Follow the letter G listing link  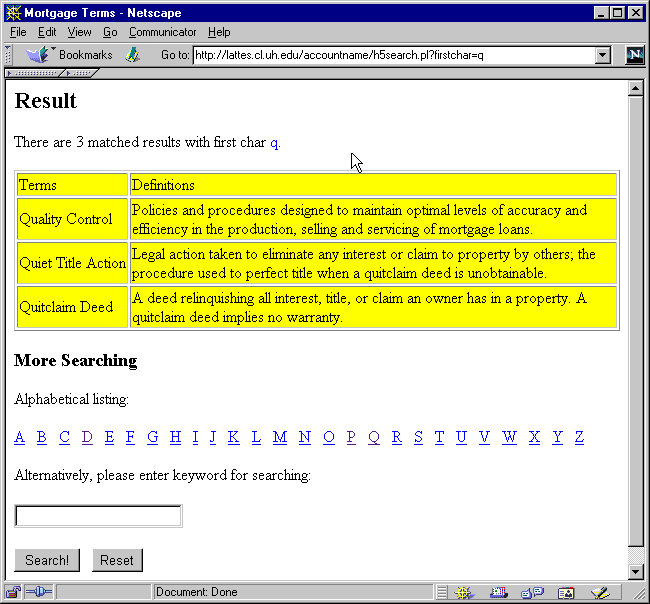(153, 437)
